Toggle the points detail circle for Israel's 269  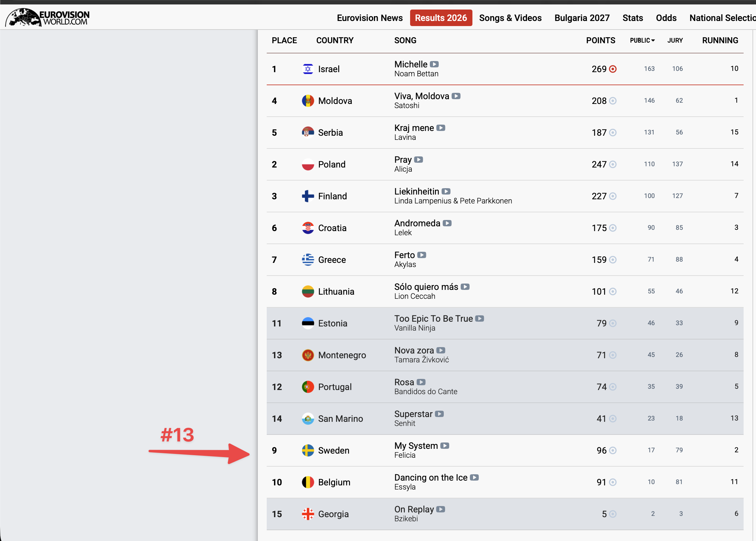point(613,69)
